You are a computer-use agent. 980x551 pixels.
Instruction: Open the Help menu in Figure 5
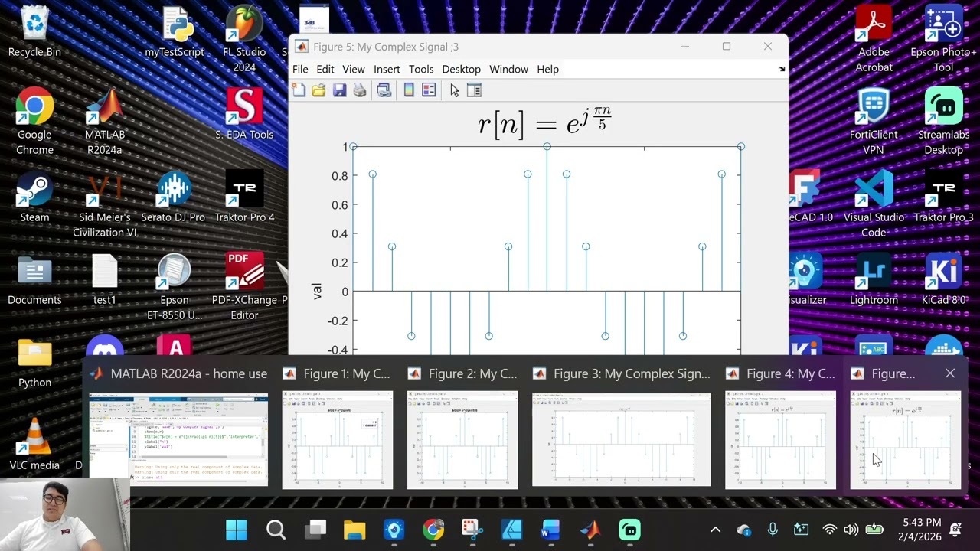(x=547, y=69)
